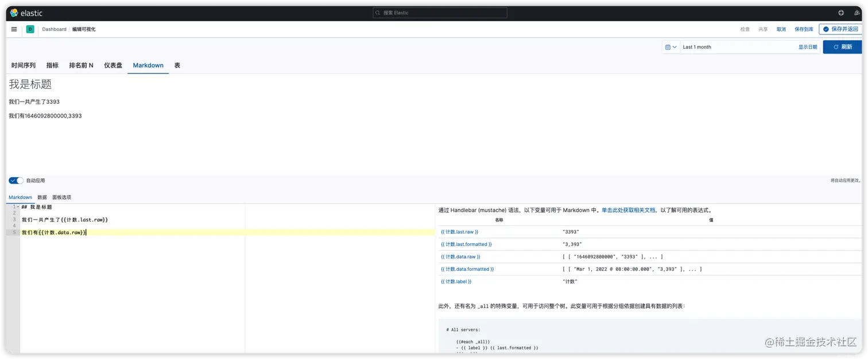Switch to the 指标 tab
868x359 pixels.
tap(52, 65)
